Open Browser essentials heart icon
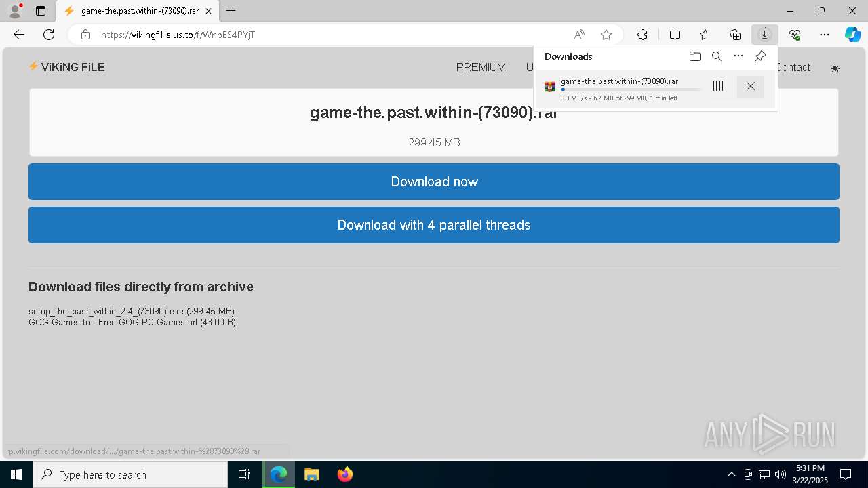Screen dimensions: 868x488 [x=795, y=35]
